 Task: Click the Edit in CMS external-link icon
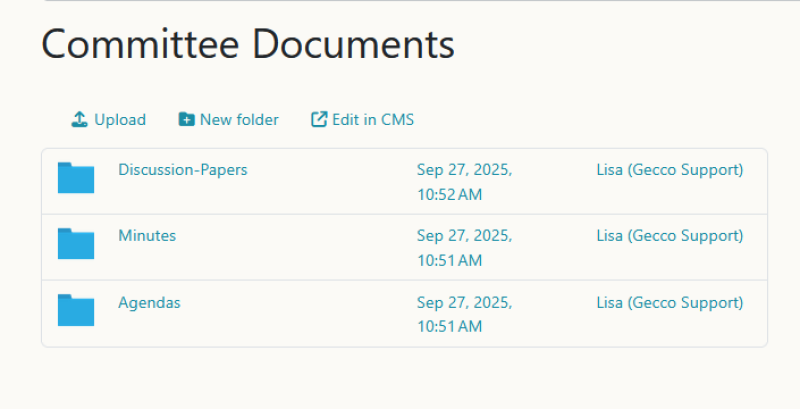[319, 120]
